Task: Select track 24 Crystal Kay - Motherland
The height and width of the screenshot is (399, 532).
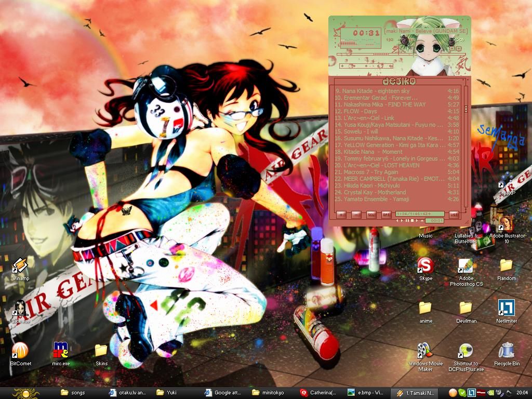Action: pyautogui.click(x=397, y=192)
